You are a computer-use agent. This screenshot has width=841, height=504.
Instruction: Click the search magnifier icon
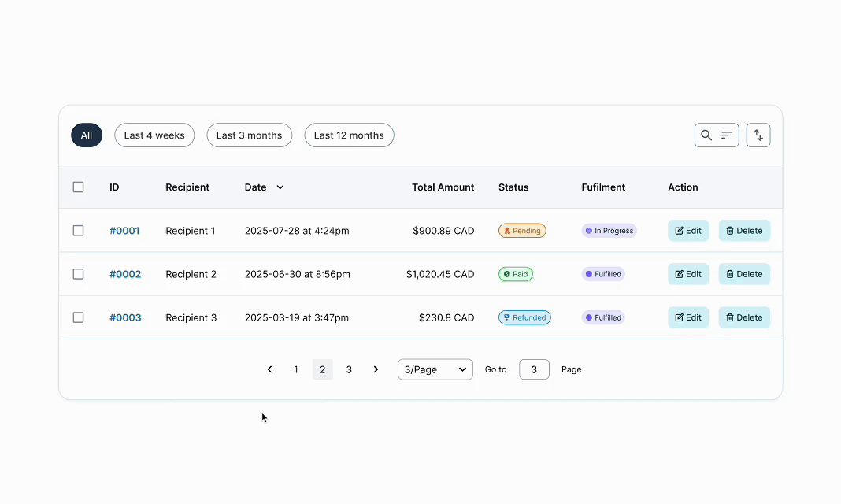click(706, 135)
